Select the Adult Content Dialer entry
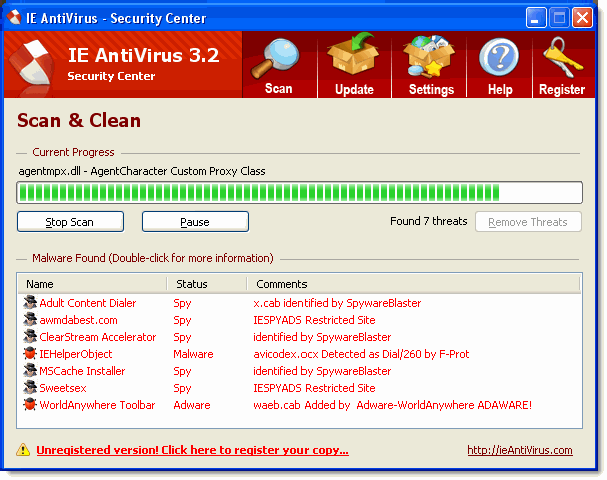607x480 pixels. click(87, 303)
